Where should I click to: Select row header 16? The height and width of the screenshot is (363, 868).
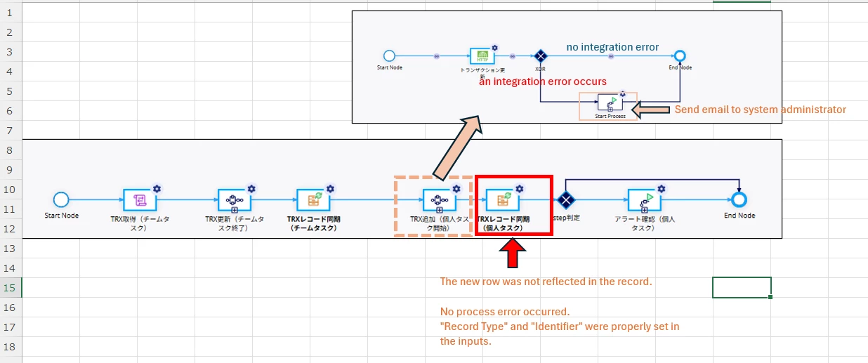tap(10, 308)
